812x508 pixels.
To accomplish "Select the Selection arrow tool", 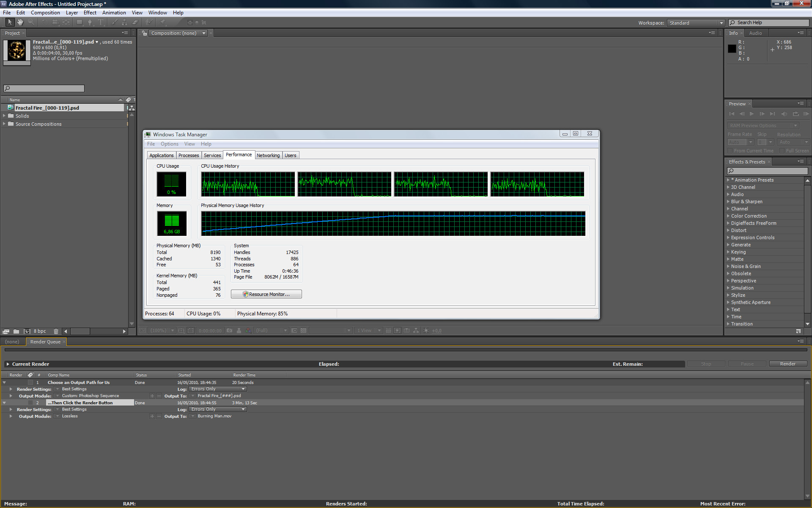I will pyautogui.click(x=10, y=22).
